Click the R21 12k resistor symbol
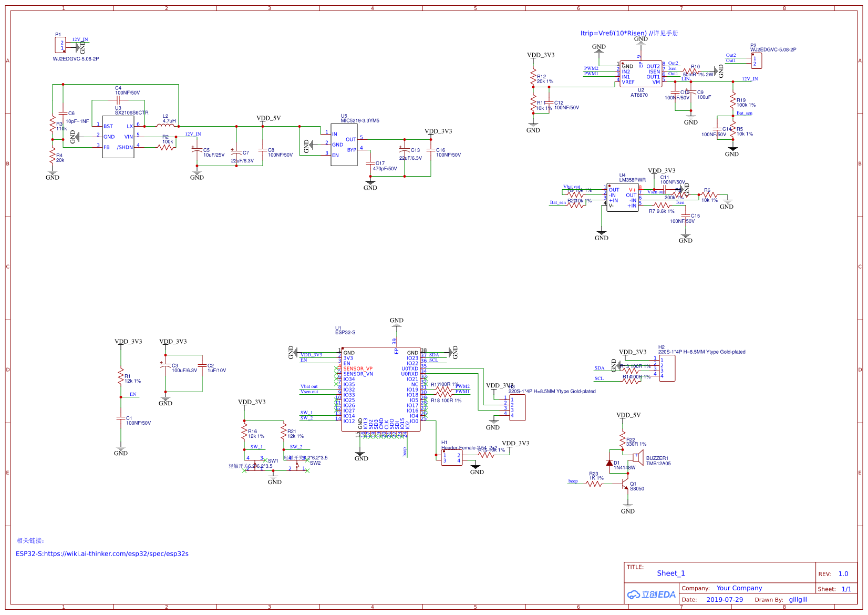The height and width of the screenshot is (615, 868). tap(284, 431)
